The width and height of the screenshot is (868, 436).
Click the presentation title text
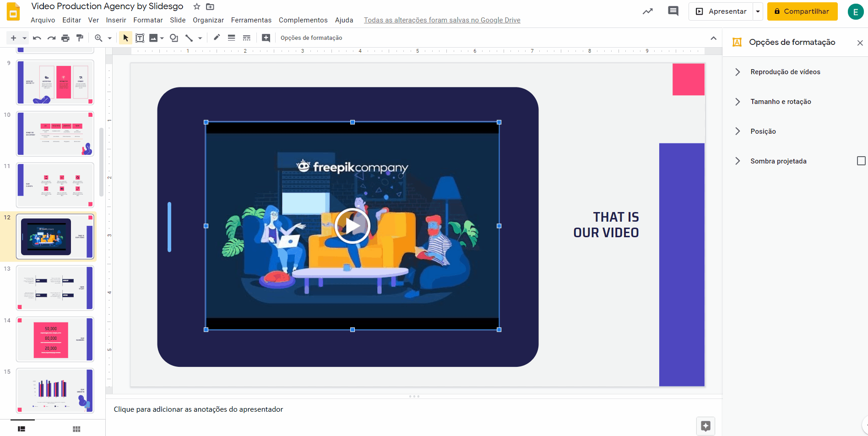[107, 6]
